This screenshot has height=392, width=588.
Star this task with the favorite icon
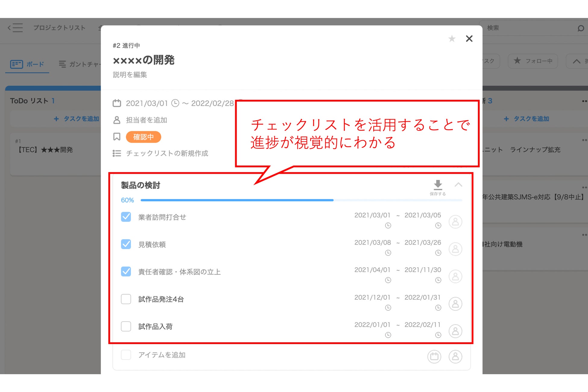pos(451,39)
